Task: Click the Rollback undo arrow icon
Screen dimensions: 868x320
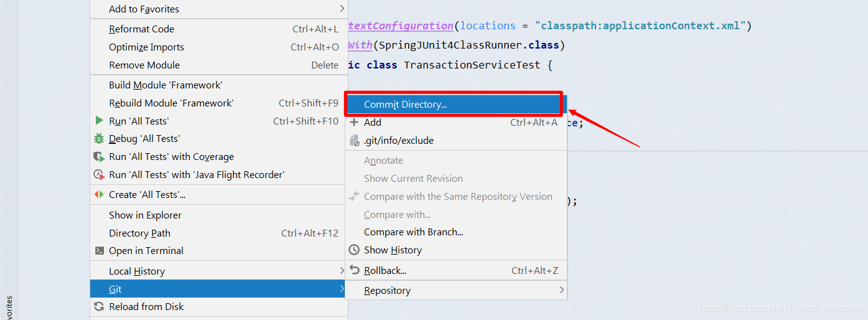Action: click(x=354, y=270)
